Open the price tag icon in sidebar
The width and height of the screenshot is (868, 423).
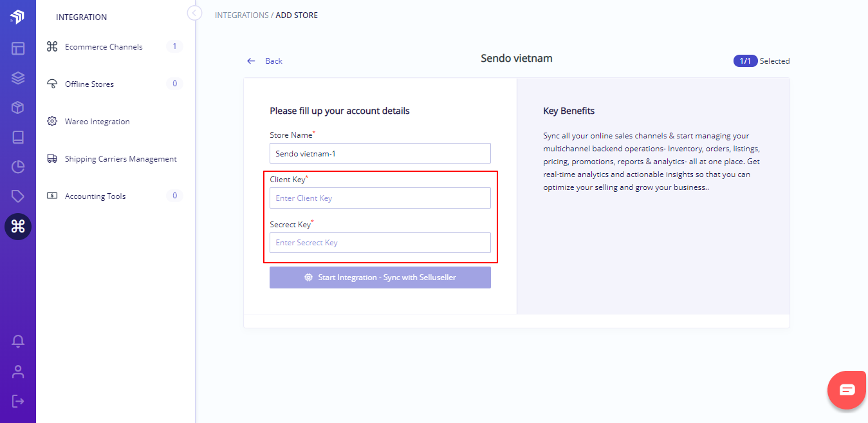click(x=18, y=196)
